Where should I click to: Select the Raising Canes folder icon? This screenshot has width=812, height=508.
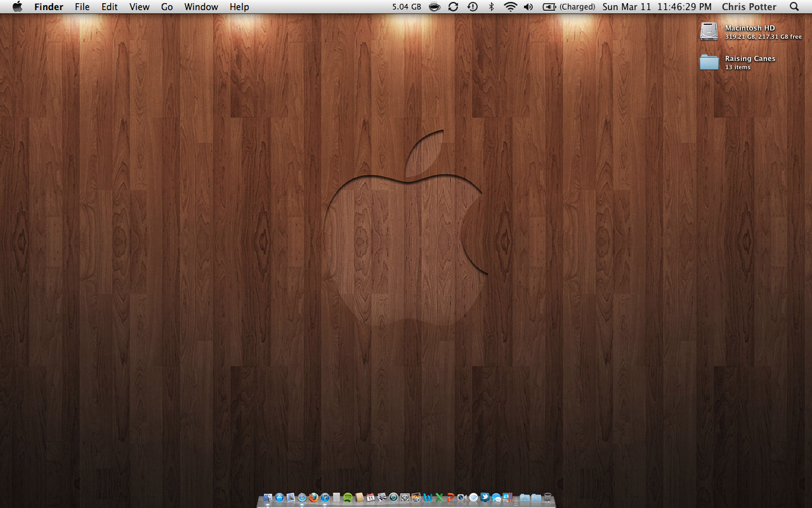tap(709, 62)
